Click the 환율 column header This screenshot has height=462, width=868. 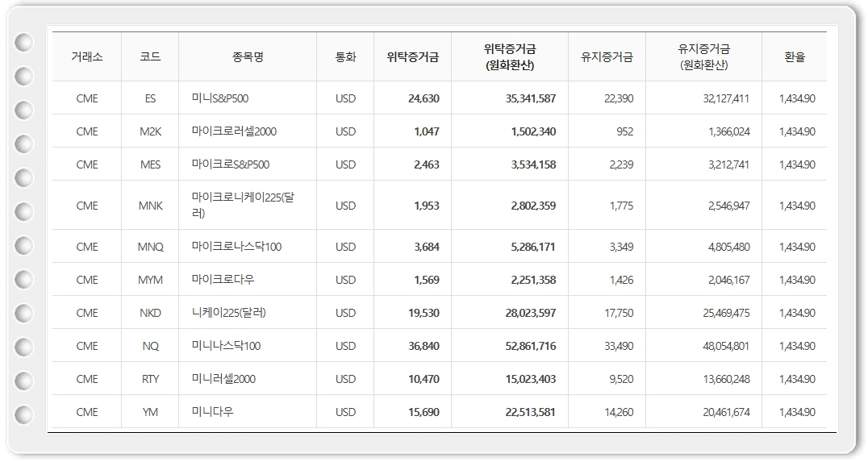click(795, 57)
